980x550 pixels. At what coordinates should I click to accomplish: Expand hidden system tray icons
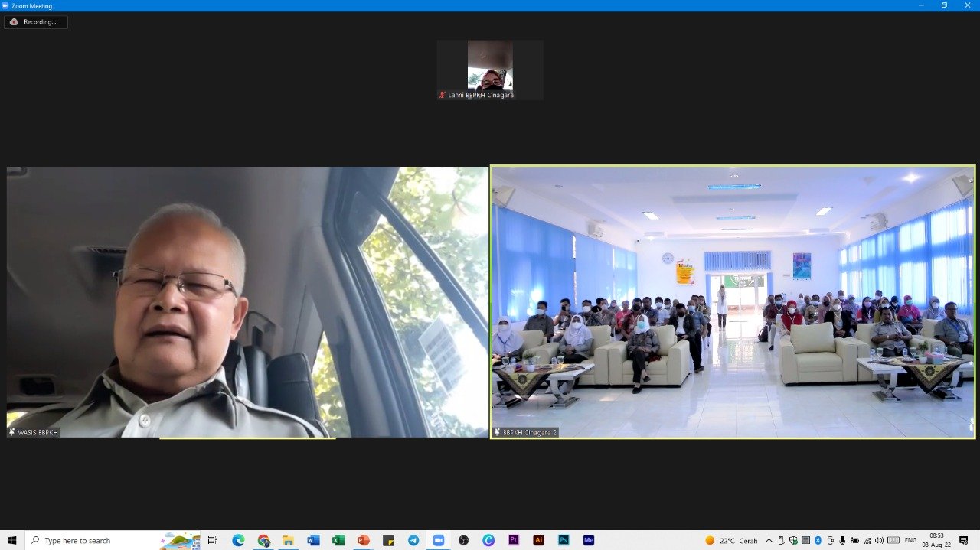[x=769, y=540]
